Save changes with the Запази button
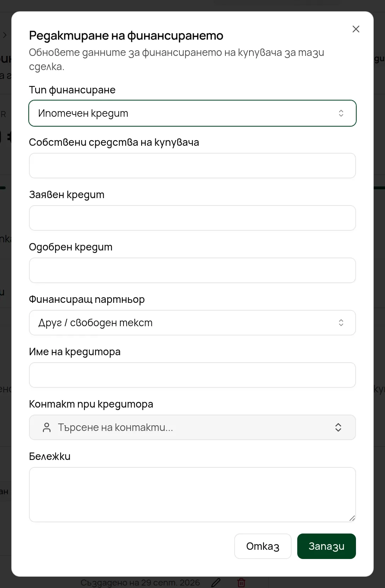The width and height of the screenshot is (385, 588). point(327,546)
